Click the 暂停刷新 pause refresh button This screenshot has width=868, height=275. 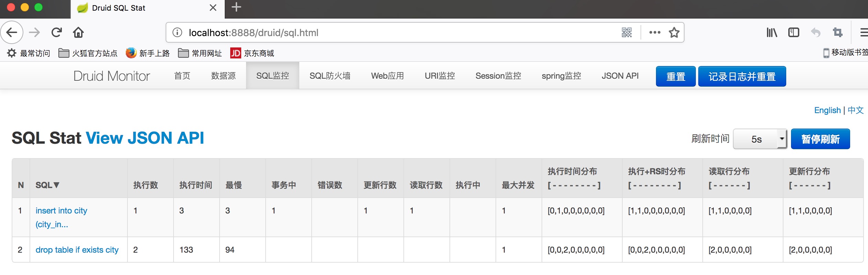click(x=821, y=139)
